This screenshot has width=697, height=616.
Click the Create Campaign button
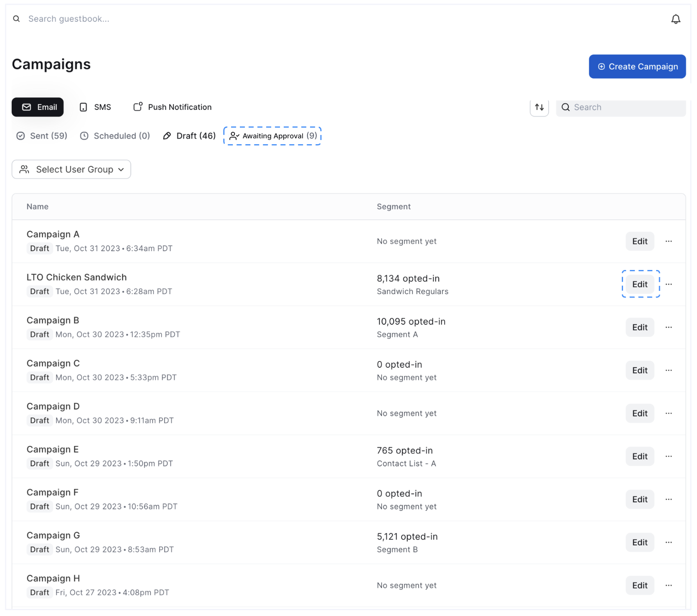(x=637, y=66)
